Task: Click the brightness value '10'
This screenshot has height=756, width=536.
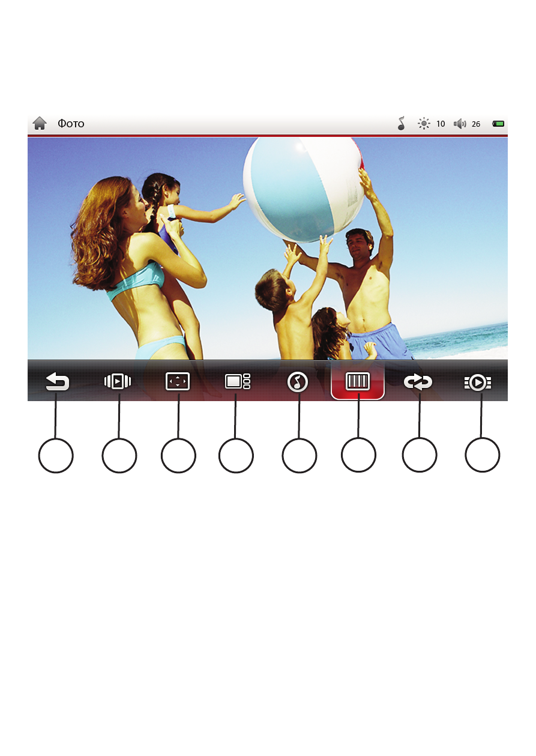Action: coord(441,124)
